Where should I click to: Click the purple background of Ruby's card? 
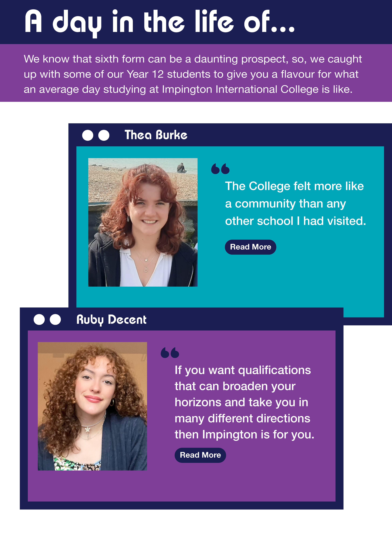coord(242,483)
